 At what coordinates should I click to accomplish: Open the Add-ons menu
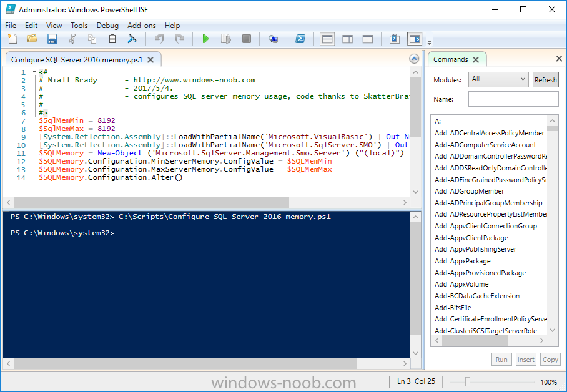(x=141, y=26)
